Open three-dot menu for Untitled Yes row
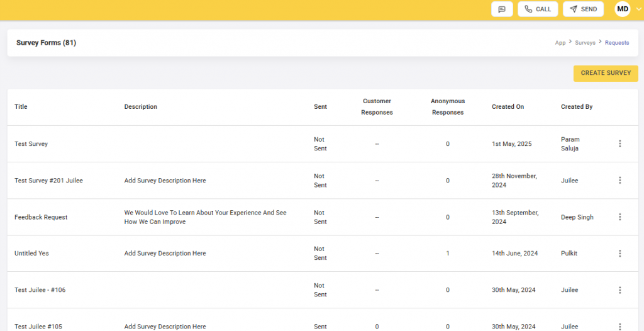Screen dimensions: 644x331 point(619,254)
